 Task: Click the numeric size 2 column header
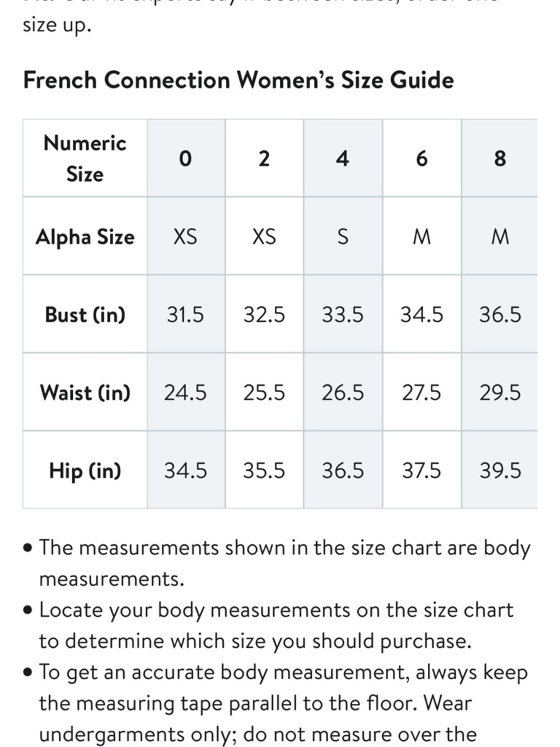click(x=264, y=158)
